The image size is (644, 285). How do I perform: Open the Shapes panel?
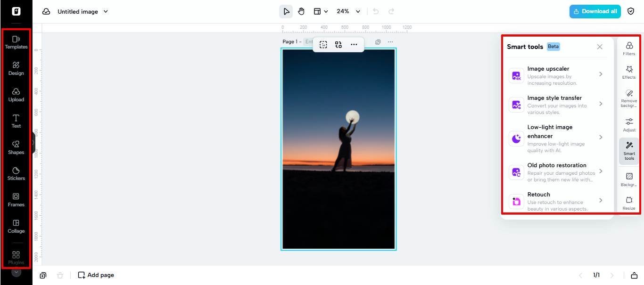pos(16,148)
